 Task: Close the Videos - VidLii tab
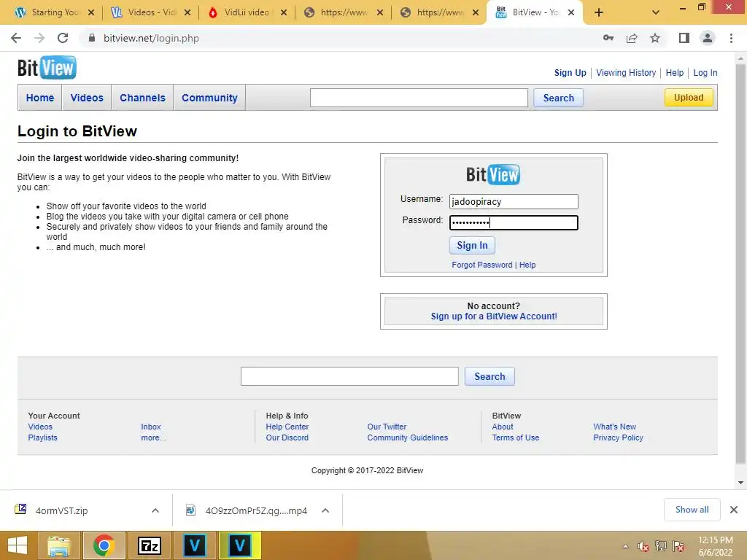click(187, 12)
